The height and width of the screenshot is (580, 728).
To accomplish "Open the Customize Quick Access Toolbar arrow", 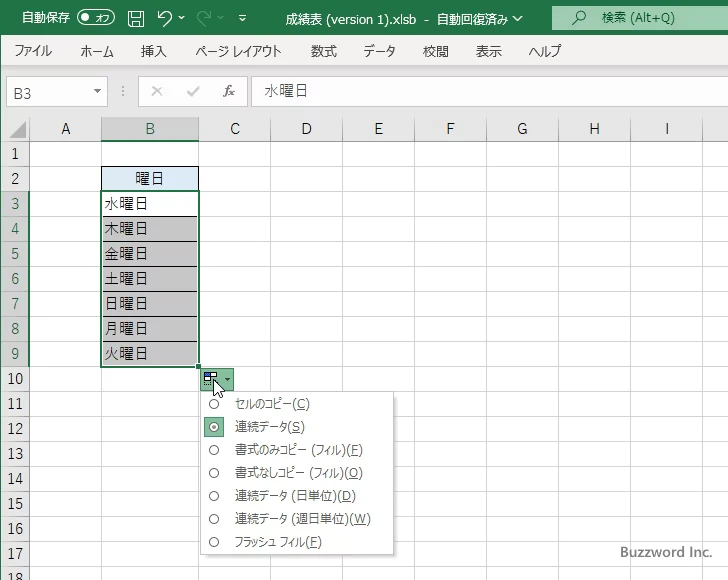I will (242, 19).
